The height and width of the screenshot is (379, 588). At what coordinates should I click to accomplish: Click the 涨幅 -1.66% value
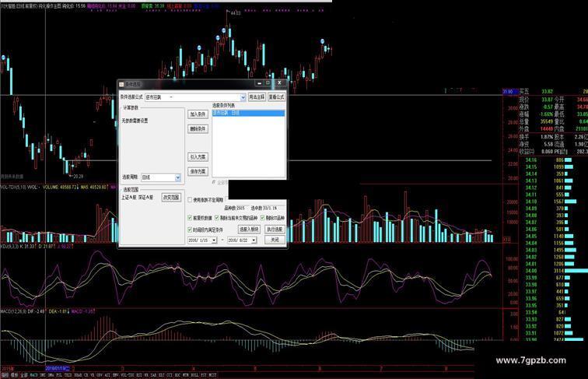pos(546,114)
